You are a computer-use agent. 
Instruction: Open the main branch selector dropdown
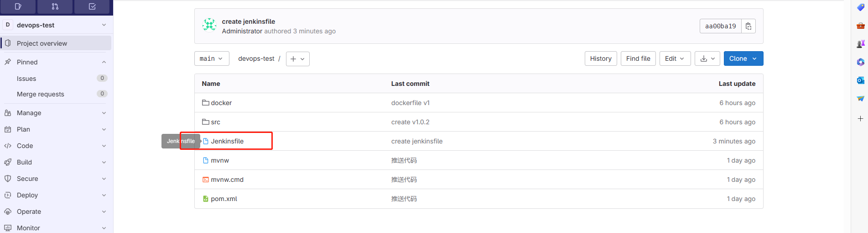click(x=211, y=58)
